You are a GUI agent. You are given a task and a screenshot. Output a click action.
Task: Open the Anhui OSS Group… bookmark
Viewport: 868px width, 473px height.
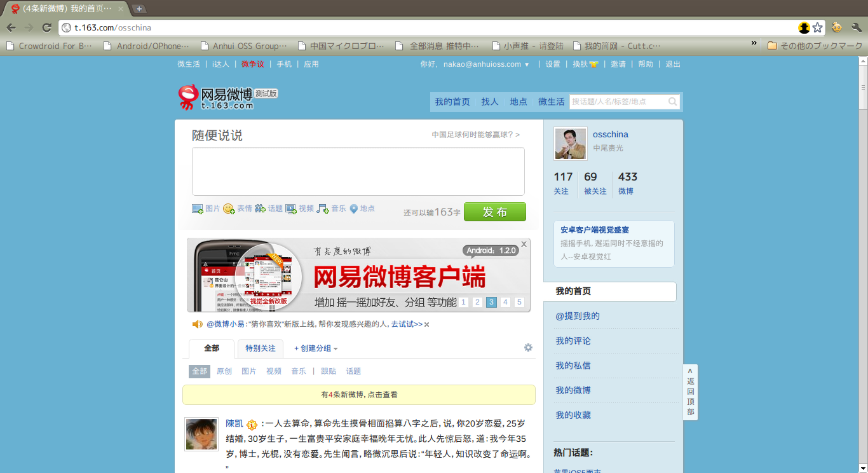(243, 46)
